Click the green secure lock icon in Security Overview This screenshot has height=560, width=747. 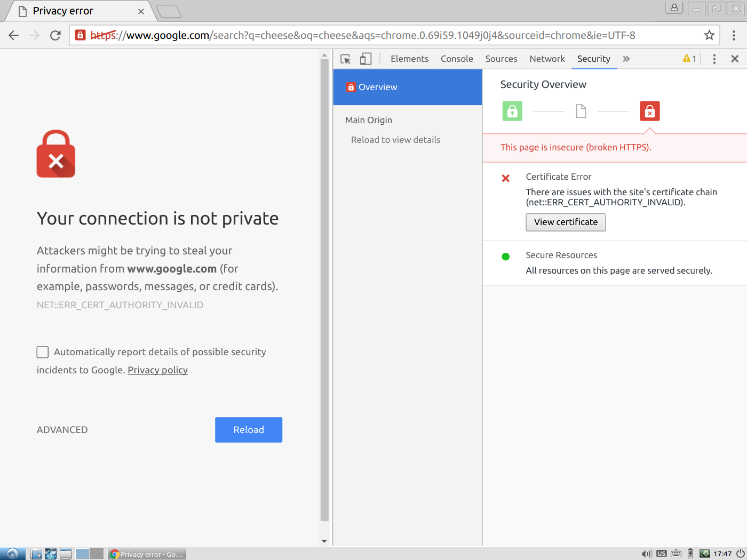[x=512, y=111]
